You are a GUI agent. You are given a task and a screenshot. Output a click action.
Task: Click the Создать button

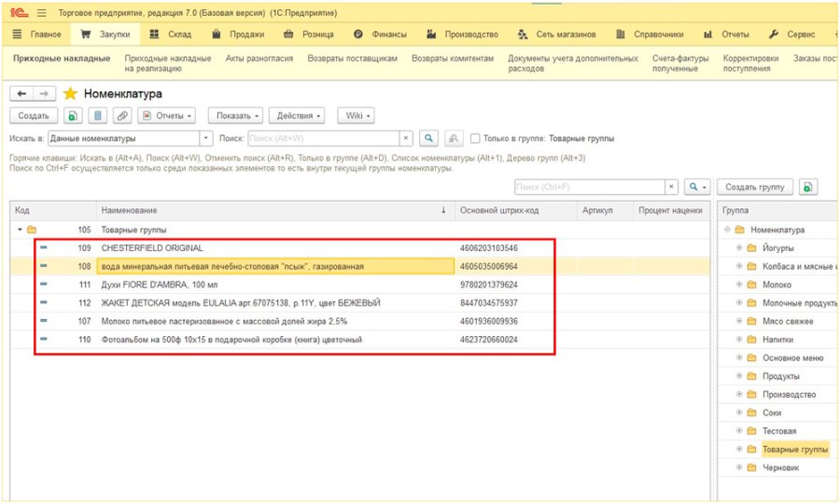(34, 116)
